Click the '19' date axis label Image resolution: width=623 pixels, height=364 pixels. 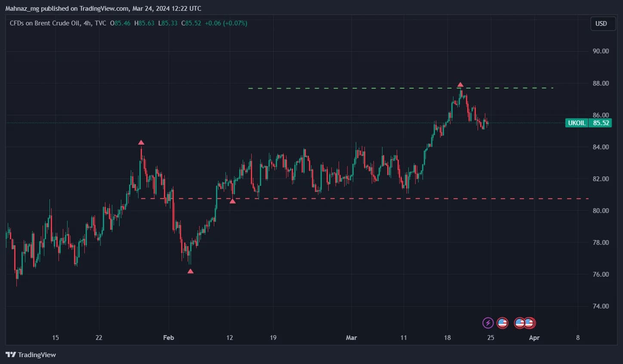tap(273, 338)
